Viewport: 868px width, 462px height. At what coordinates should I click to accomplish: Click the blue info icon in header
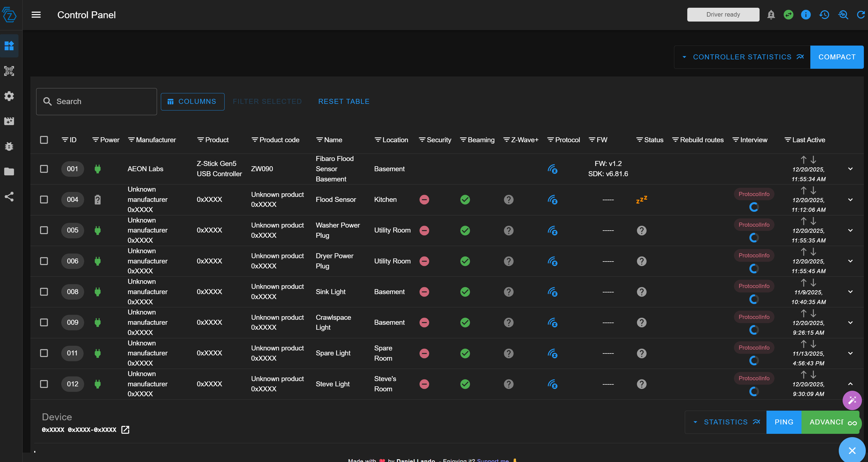(806, 15)
